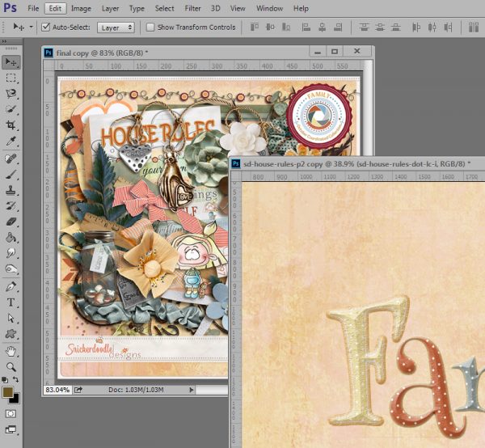
Task: Open the 3D menu
Action: click(x=216, y=8)
